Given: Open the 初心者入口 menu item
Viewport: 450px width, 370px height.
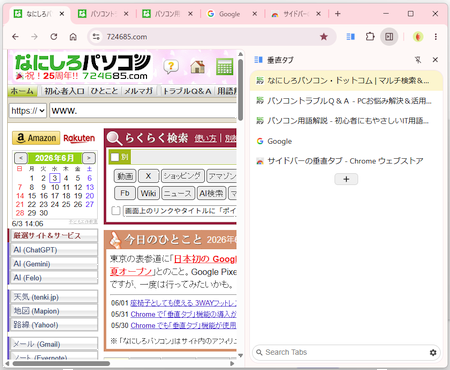Looking at the screenshot, I should click(x=64, y=91).
